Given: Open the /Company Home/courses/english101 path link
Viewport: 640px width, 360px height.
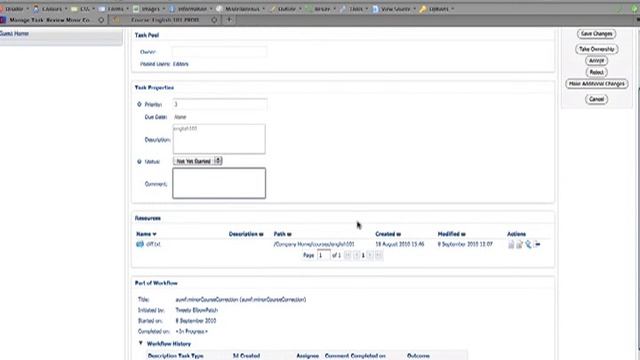Looking at the screenshot, I should tap(314, 244).
